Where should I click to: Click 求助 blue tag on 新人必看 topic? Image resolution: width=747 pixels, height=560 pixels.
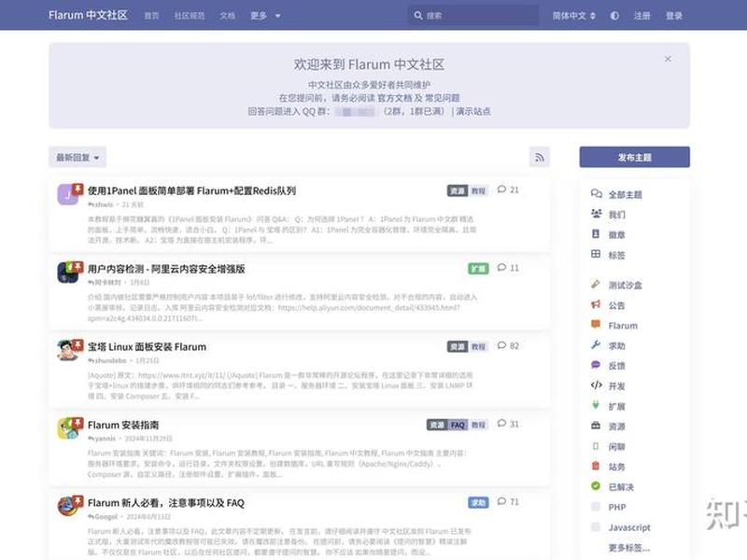coord(478,502)
